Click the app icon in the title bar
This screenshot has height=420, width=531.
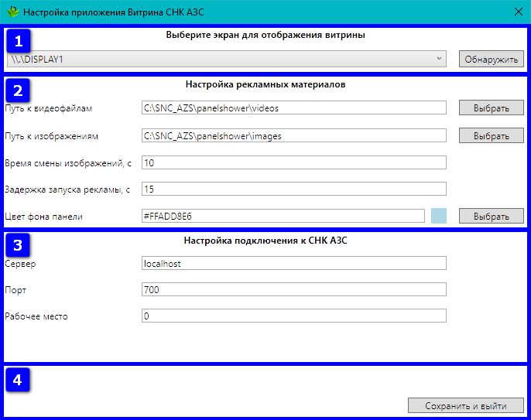(x=12, y=12)
